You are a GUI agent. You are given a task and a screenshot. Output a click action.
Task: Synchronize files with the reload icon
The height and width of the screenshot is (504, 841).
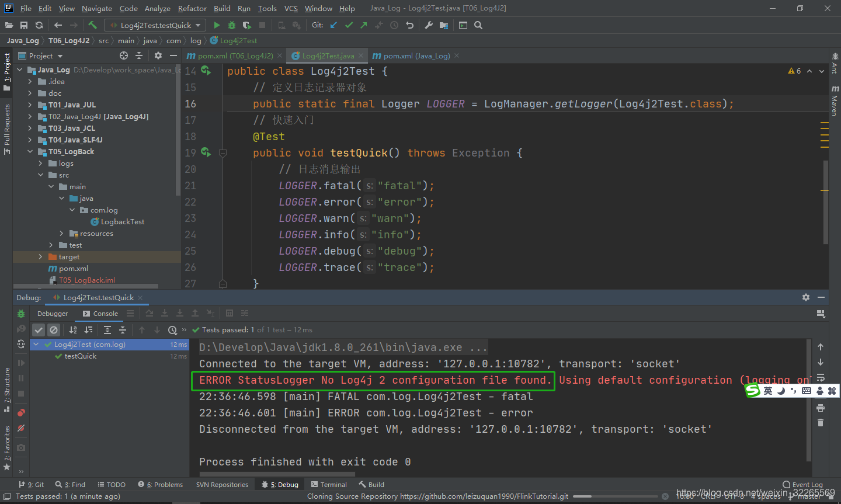[39, 25]
